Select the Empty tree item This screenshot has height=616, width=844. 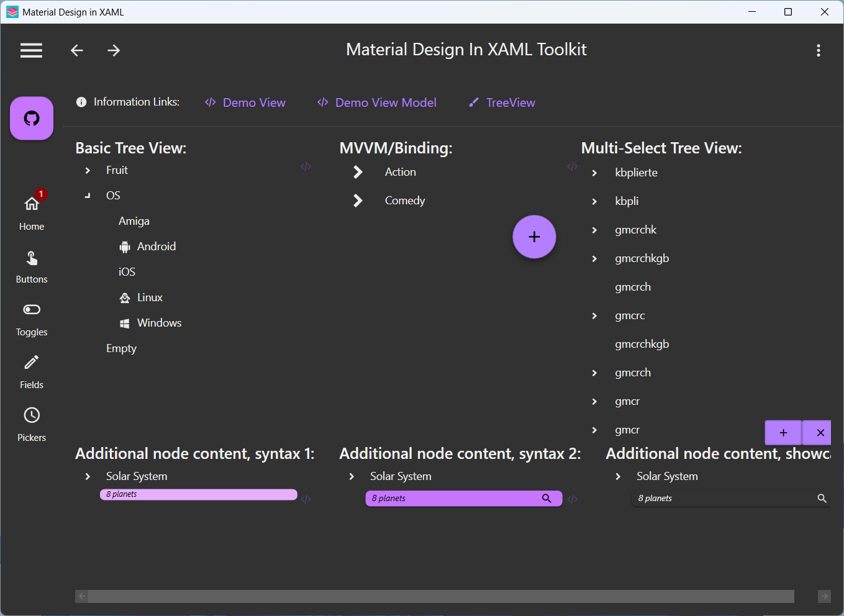coord(121,348)
